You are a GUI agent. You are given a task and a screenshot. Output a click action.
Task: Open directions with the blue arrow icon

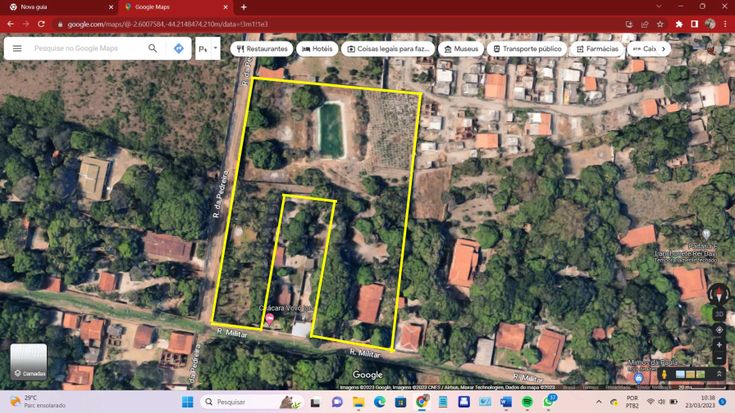[179, 48]
